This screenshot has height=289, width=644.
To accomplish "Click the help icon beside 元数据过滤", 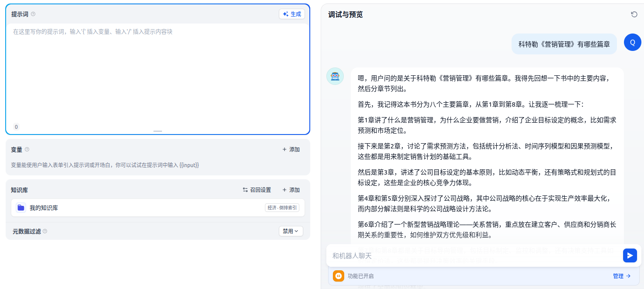I will [45, 231].
